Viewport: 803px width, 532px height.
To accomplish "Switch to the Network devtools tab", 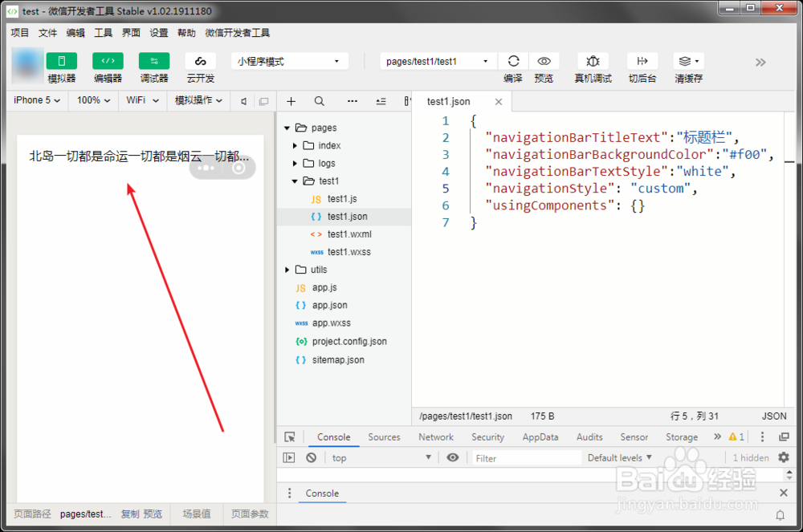I will (x=436, y=437).
